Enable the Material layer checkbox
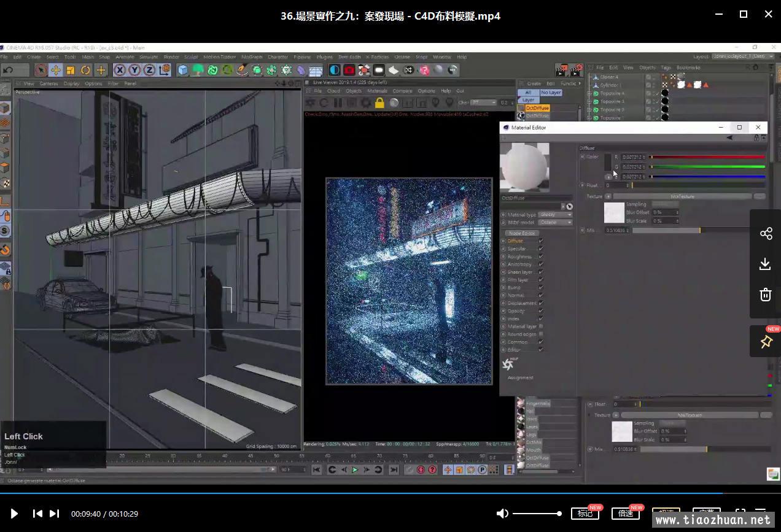781x532 pixels. click(x=541, y=326)
